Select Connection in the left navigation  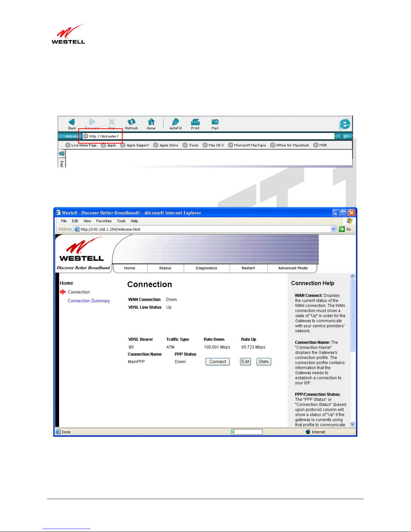79,292
